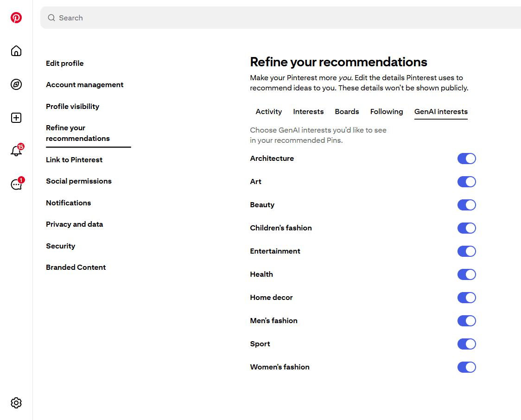This screenshot has height=420, width=521.
Task: Toggle Home decor interest
Action: click(466, 298)
